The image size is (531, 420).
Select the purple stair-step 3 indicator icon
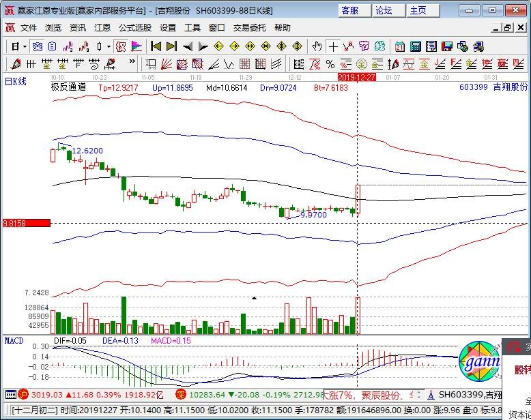68,46
